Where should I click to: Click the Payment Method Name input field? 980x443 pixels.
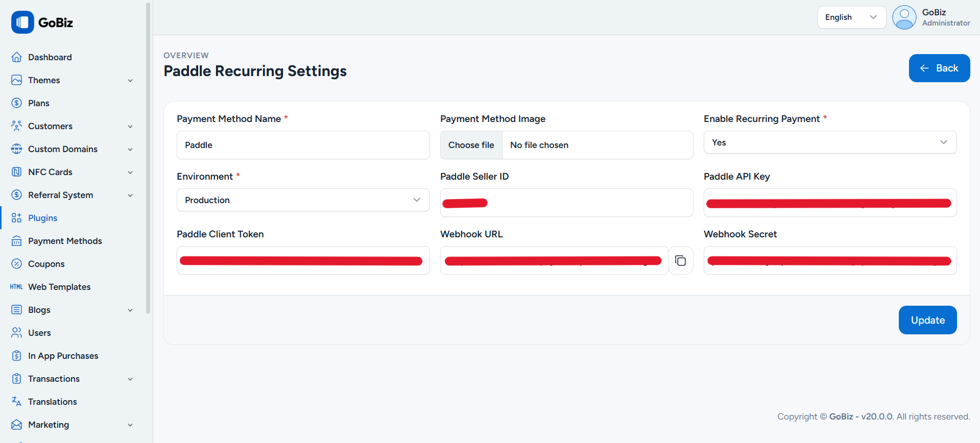(x=303, y=145)
